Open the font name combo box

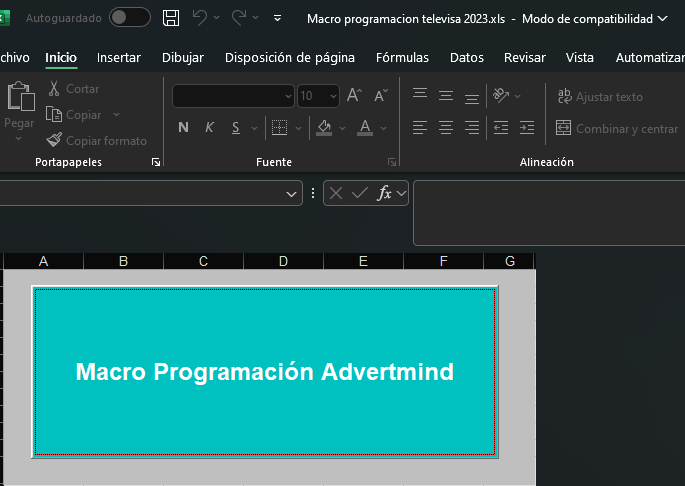(233, 96)
